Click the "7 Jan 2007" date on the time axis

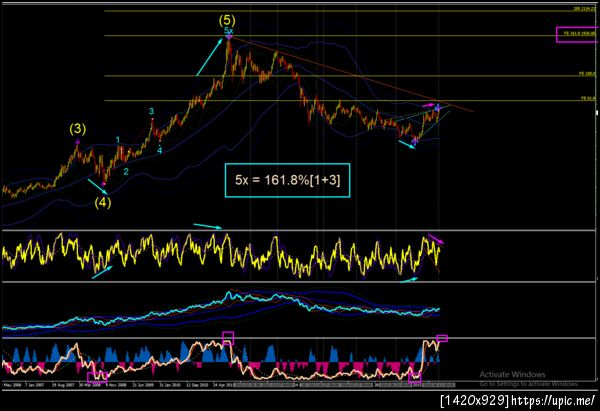pyautogui.click(x=34, y=385)
